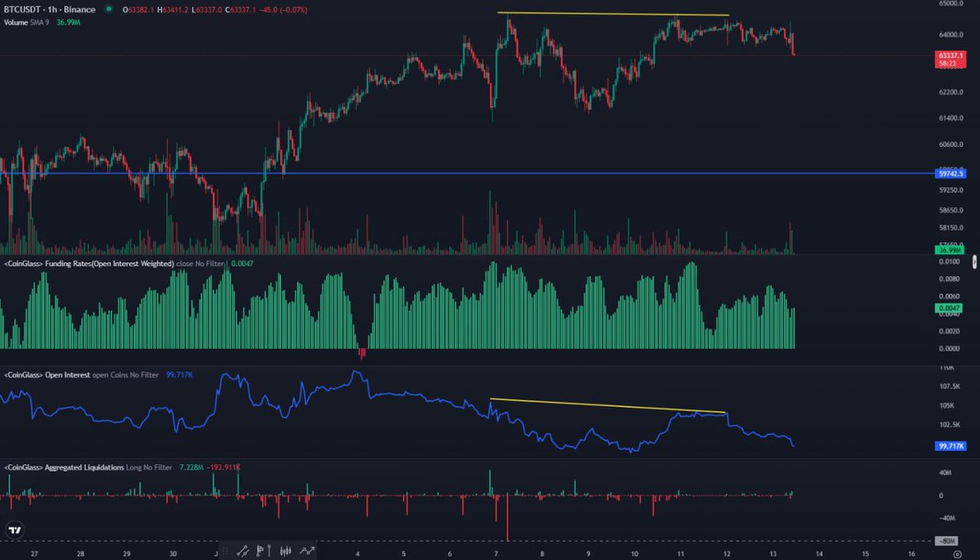Click date 13 on the time axis
Image resolution: width=980 pixels, height=560 pixels.
(x=773, y=553)
